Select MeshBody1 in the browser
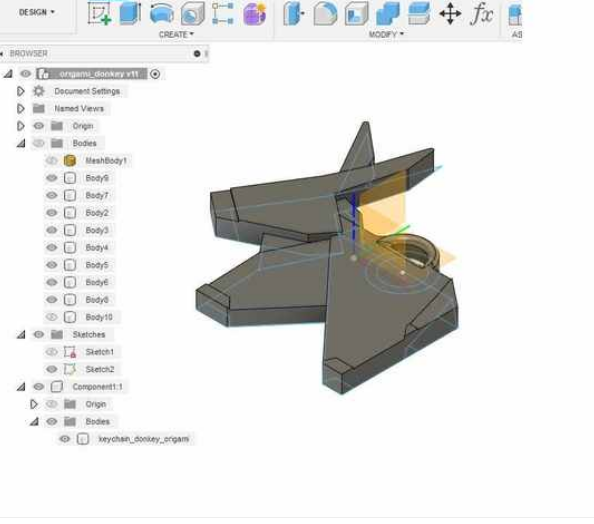The image size is (594, 524). [x=106, y=161]
